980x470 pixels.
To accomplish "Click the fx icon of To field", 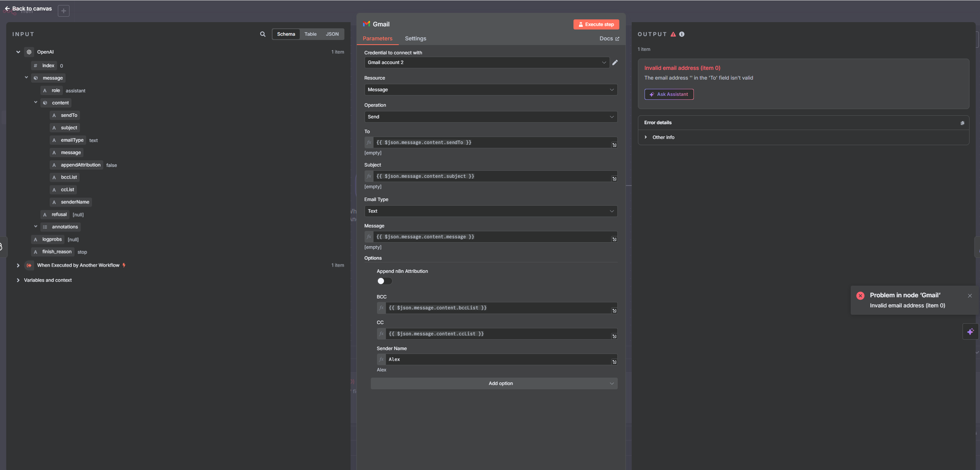I will (x=369, y=142).
